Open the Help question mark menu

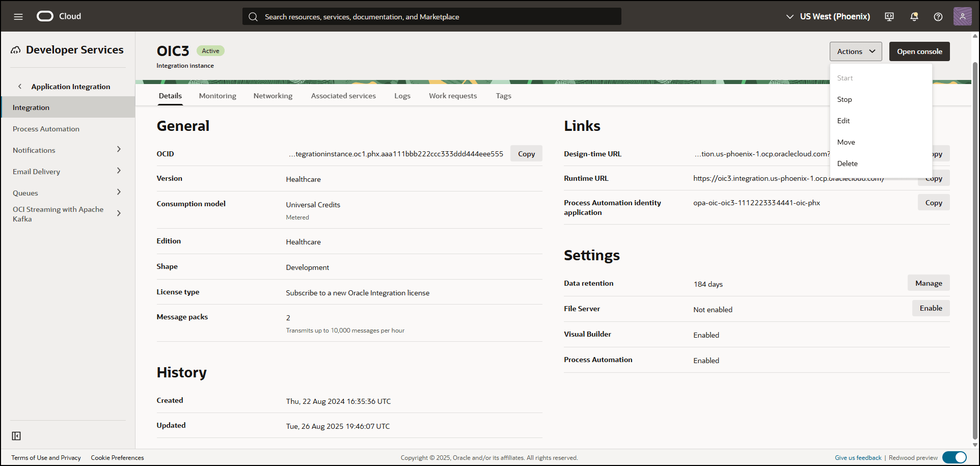[x=938, y=16]
